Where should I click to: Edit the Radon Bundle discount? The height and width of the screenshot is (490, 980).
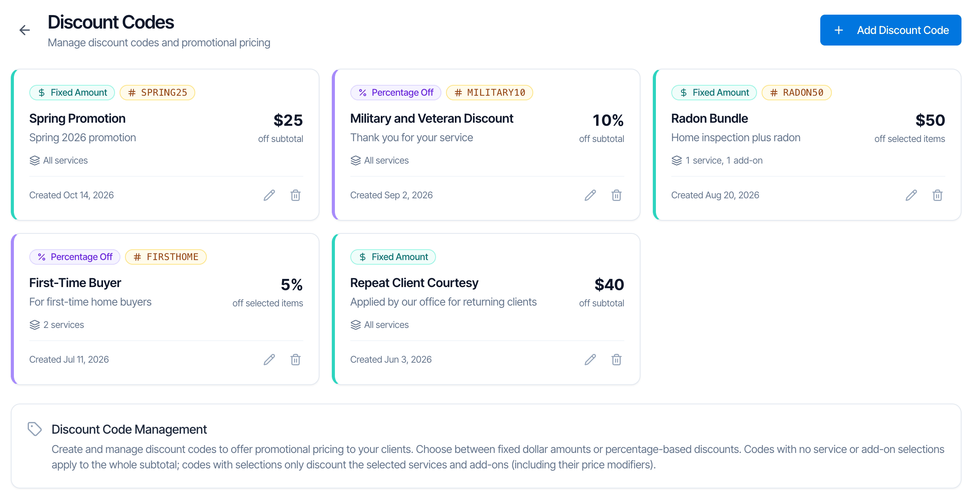(x=911, y=195)
